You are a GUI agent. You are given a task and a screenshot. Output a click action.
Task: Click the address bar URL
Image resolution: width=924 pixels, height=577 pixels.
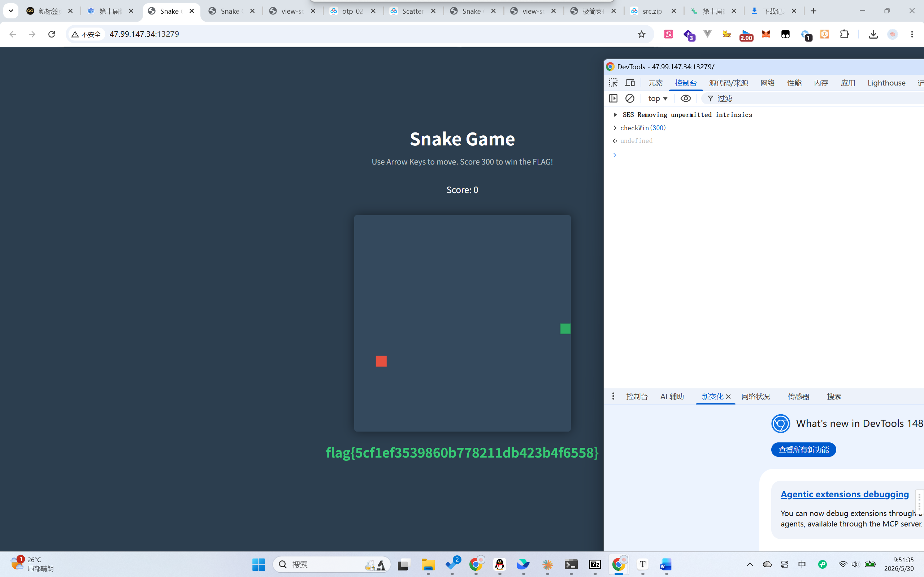pos(144,34)
